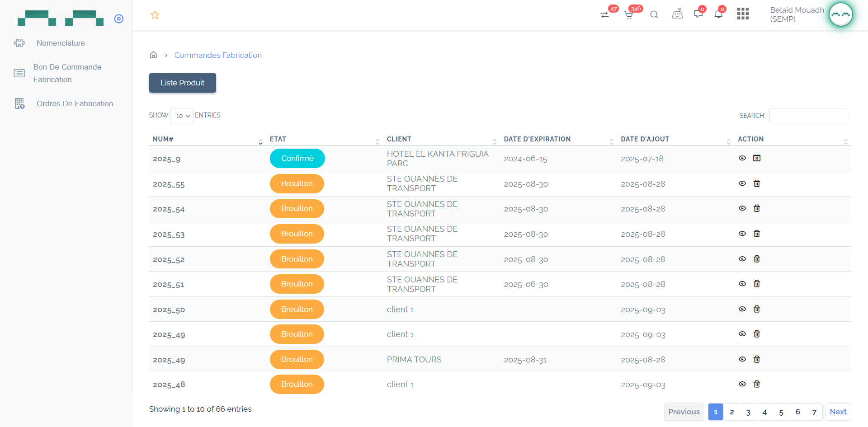Open the cash register icon
868x427 pixels.
point(677,14)
